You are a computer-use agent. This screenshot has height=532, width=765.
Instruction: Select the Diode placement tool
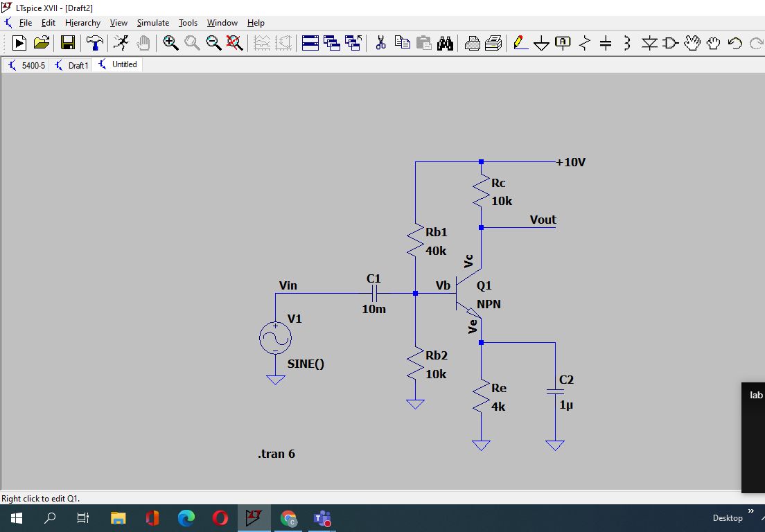[x=649, y=43]
